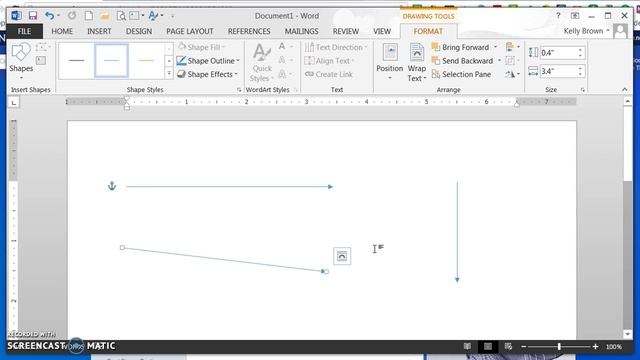Click the Align objects icon
The width and height of the screenshot is (640, 360).
point(513,47)
